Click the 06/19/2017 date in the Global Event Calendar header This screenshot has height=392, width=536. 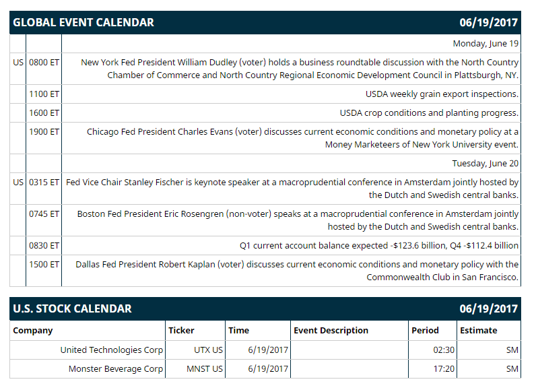tap(488, 23)
